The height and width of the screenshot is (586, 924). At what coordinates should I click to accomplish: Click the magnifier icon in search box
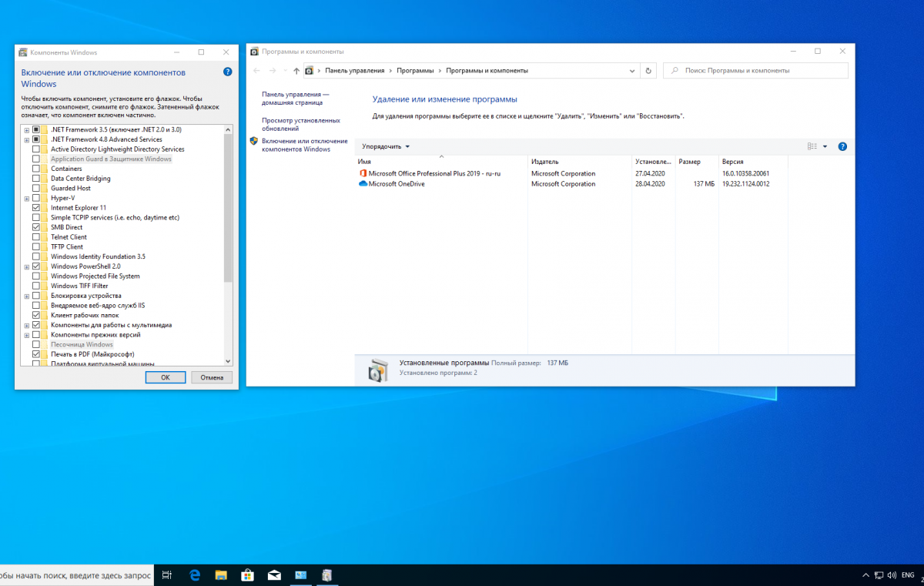pyautogui.click(x=675, y=70)
